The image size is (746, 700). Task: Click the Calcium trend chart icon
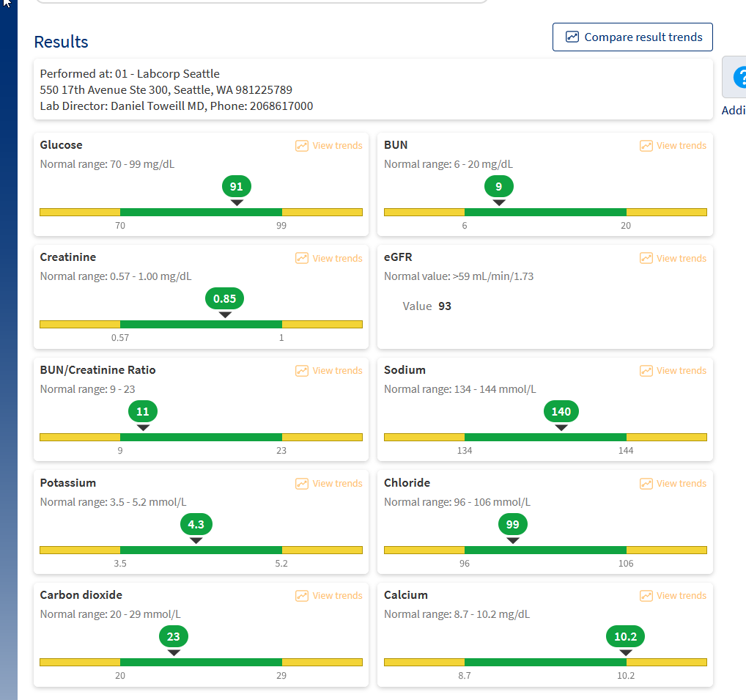click(646, 596)
